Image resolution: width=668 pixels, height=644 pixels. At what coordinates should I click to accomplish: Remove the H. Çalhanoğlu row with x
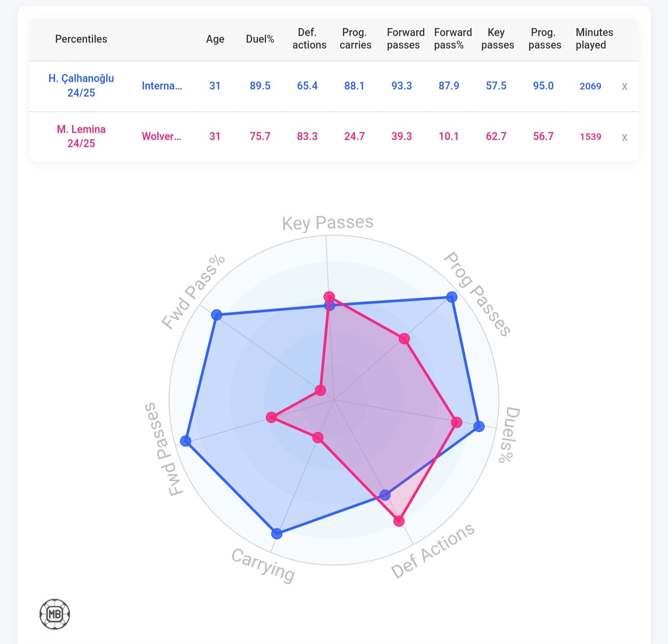pos(624,86)
